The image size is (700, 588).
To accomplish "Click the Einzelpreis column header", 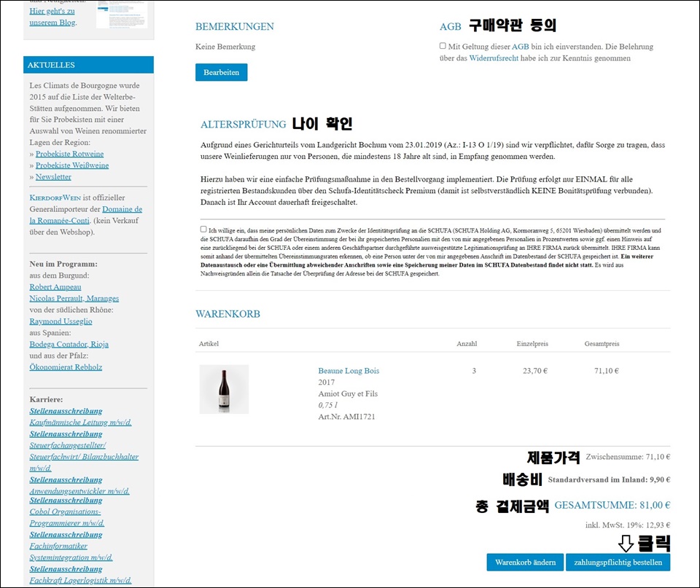I will point(532,343).
